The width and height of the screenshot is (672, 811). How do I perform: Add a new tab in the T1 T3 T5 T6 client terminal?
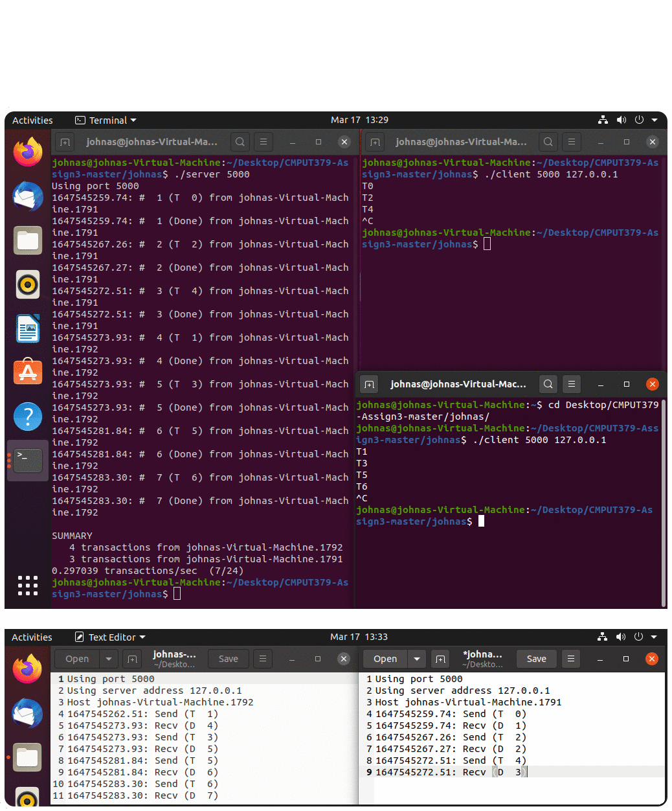tap(369, 384)
